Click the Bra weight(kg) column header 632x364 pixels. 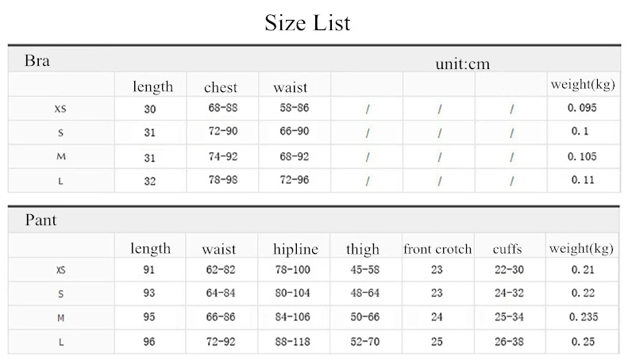click(x=583, y=85)
